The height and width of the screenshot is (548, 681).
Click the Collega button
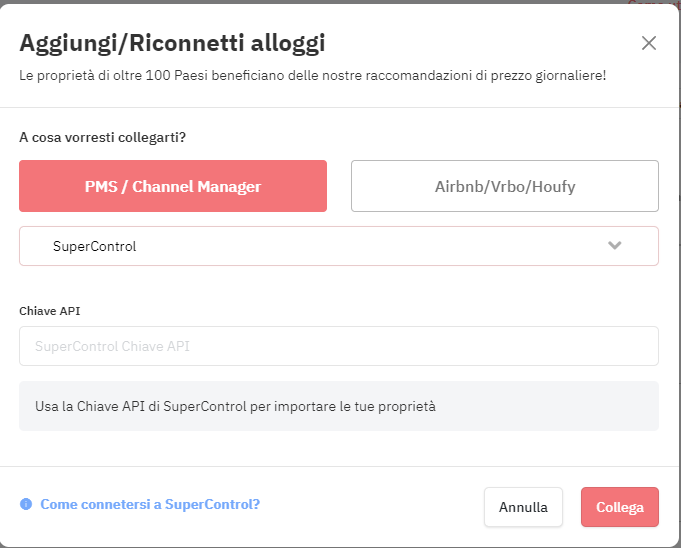pyautogui.click(x=619, y=507)
